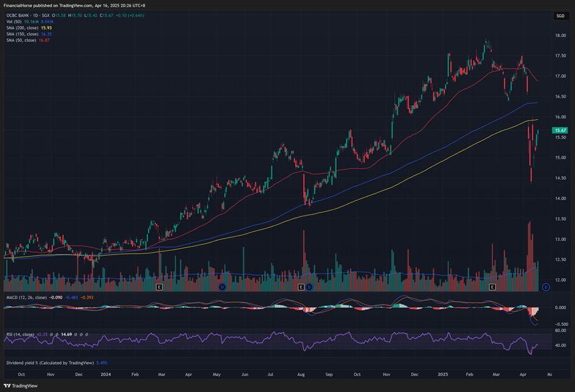This screenshot has height=392, width=575.
Task: Click the May label on the time axis
Action: pos(217,374)
